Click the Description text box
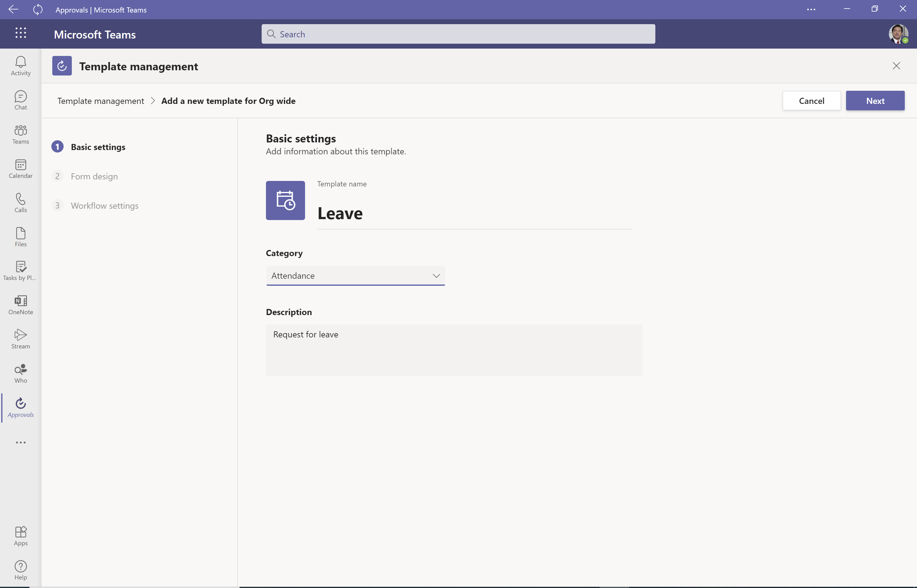This screenshot has width=917, height=588. tap(454, 350)
